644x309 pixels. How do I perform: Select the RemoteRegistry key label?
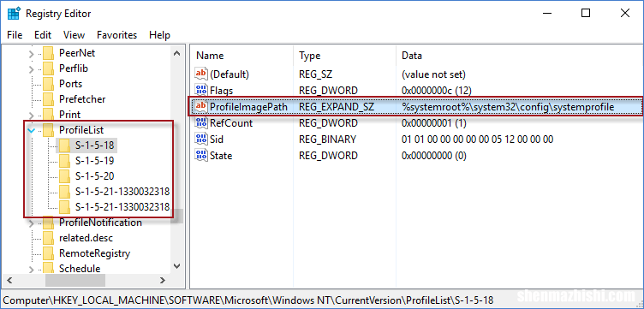tap(95, 253)
